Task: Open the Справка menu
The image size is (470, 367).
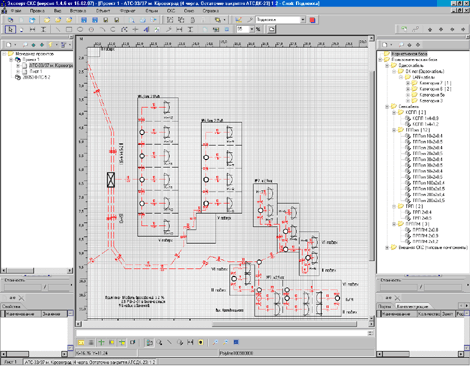Action: coord(211,11)
